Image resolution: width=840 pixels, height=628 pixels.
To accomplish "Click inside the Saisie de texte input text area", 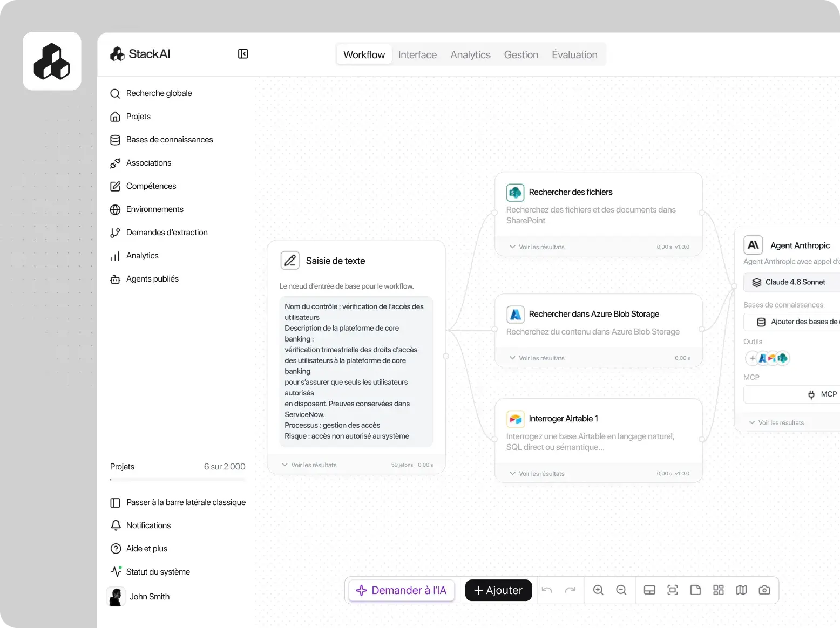I will (356, 372).
